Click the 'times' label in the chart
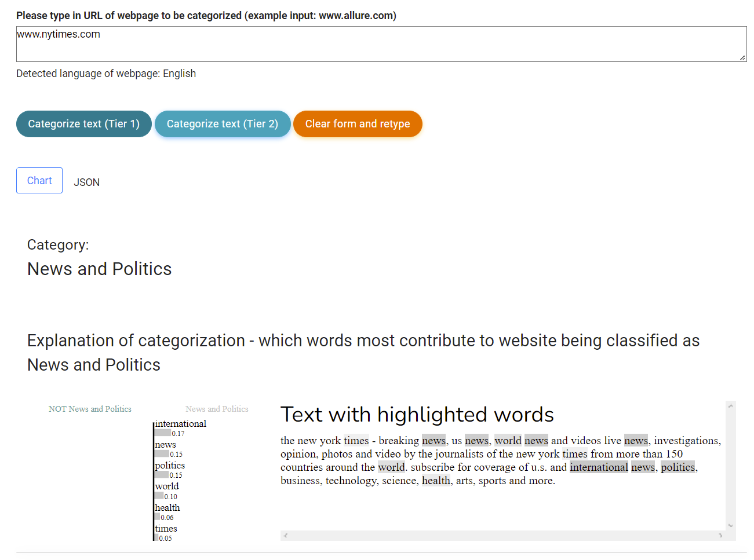This screenshot has width=754, height=560. [x=166, y=529]
